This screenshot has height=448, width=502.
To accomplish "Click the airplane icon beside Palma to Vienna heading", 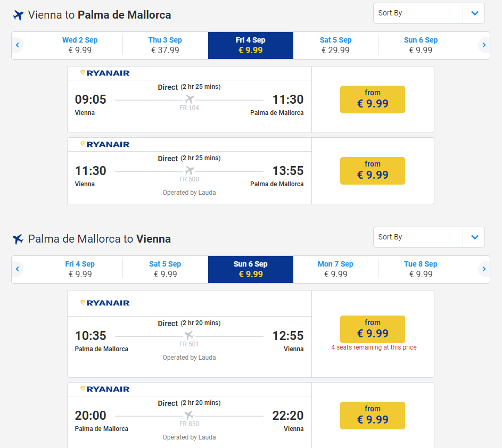I will pyautogui.click(x=18, y=239).
